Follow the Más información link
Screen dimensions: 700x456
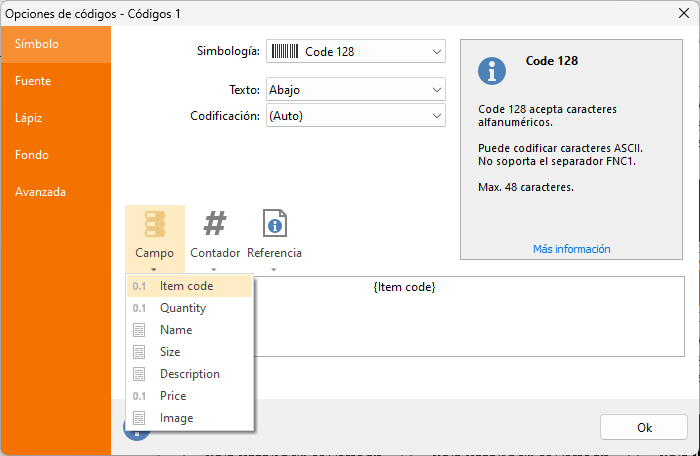point(571,249)
